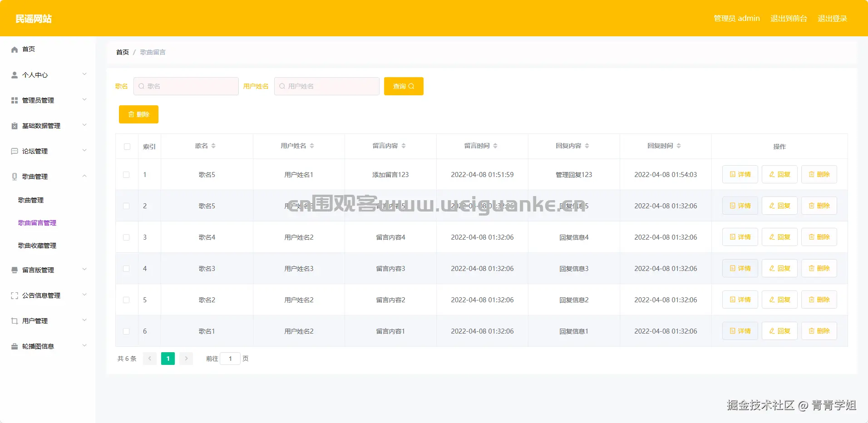Delete the index row 2 entry

tap(819, 206)
